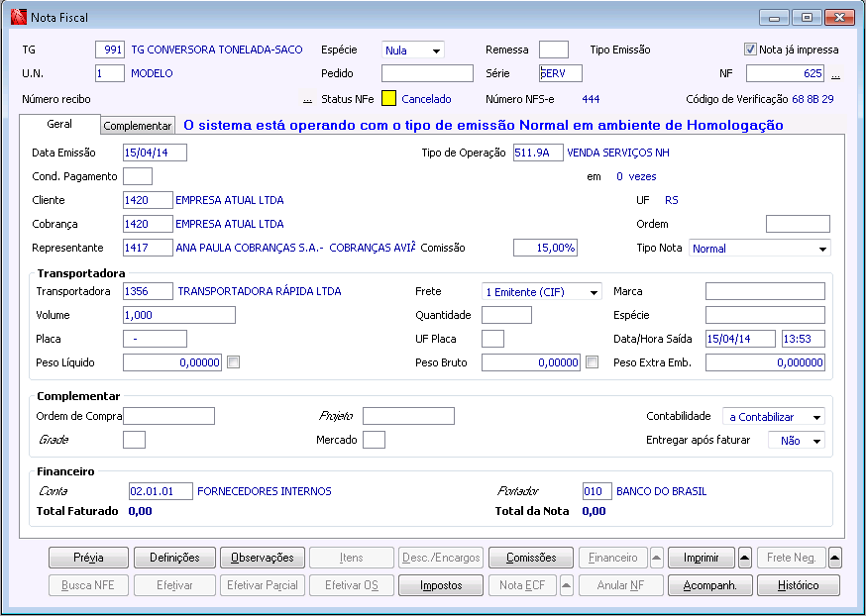
Task: Click the Pedido input field
Action: click(x=427, y=73)
